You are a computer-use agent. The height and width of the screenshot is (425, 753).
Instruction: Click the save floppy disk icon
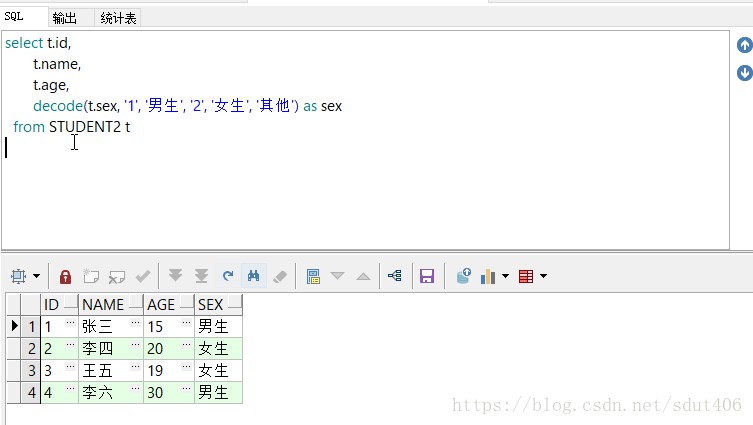point(427,276)
